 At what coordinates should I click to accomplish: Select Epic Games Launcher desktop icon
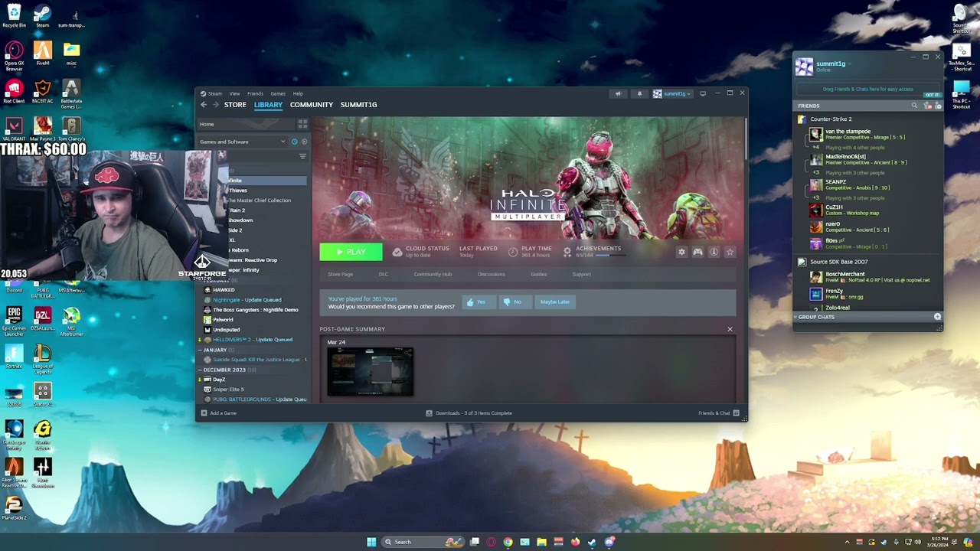14,320
